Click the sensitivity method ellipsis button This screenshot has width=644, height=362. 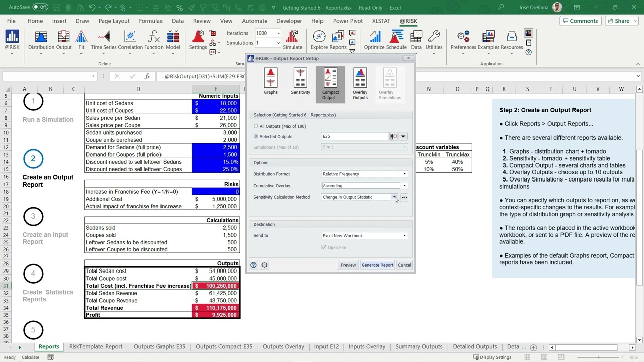404,198
